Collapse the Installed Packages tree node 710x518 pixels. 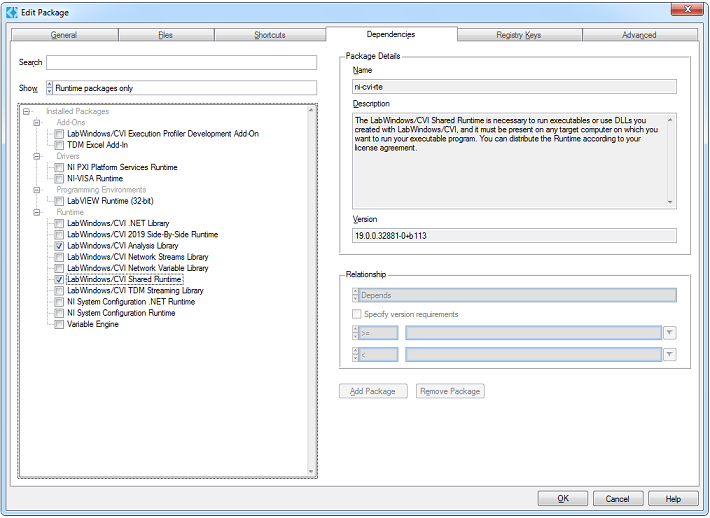[26, 111]
